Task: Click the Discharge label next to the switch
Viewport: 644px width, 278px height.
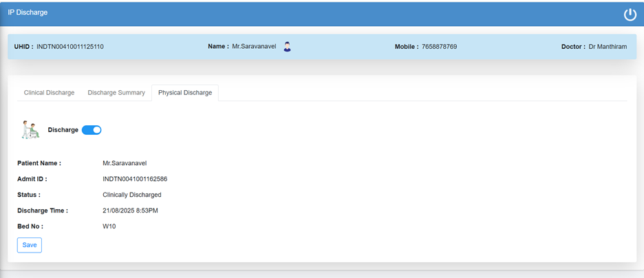Action: click(x=63, y=130)
